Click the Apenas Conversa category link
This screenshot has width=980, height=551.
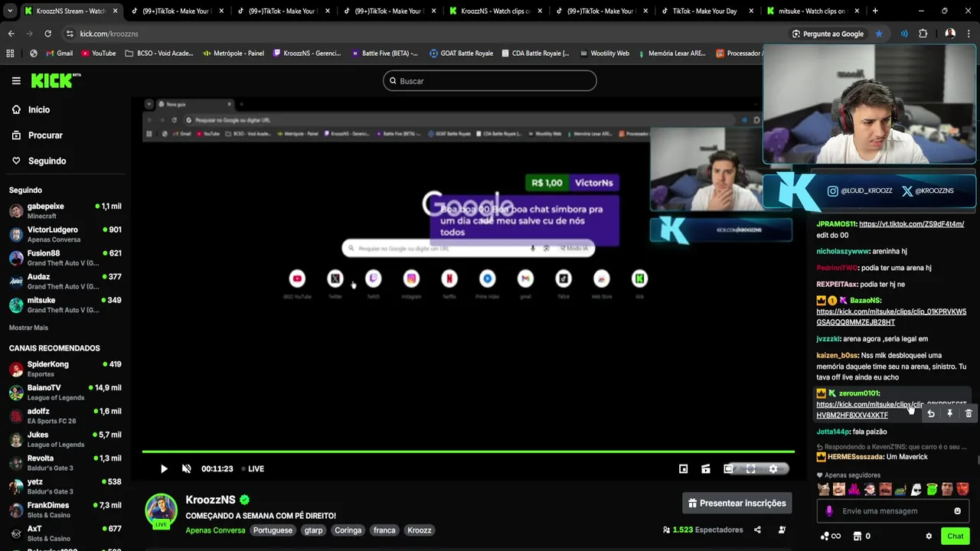click(x=215, y=530)
